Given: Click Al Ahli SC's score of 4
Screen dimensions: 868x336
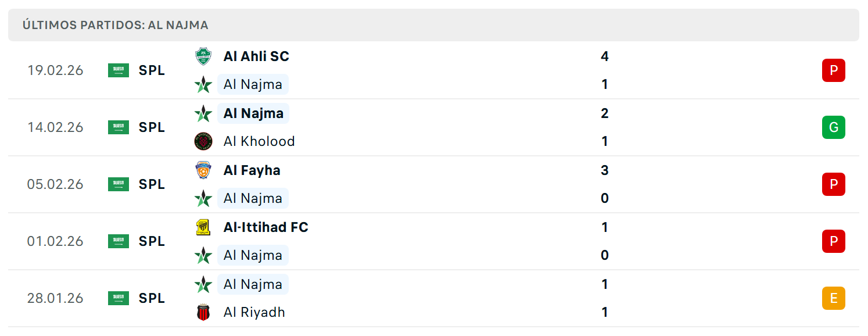Looking at the screenshot, I should [x=605, y=56].
